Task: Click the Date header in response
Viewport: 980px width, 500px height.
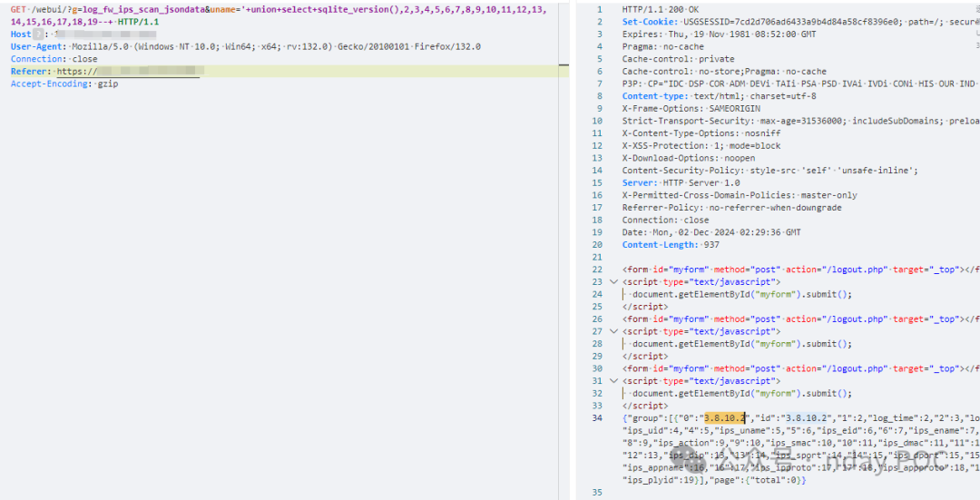Action: (x=711, y=232)
